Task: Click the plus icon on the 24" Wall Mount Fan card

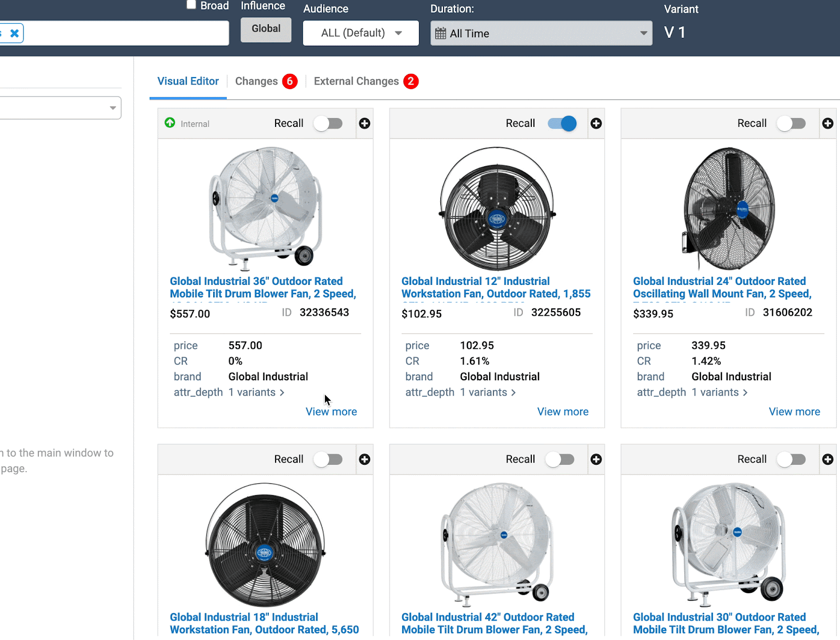Action: tap(827, 123)
